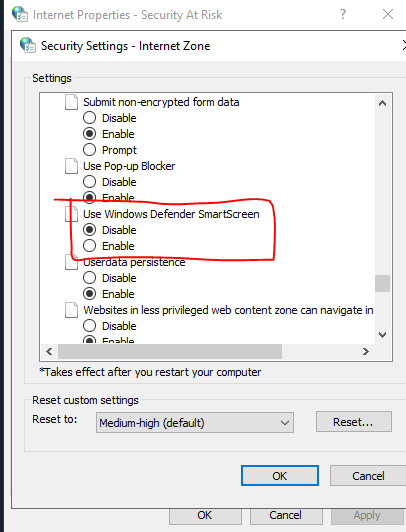The height and width of the screenshot is (532, 406).
Task: Click the settings list scroll up arrow
Action: click(x=383, y=103)
